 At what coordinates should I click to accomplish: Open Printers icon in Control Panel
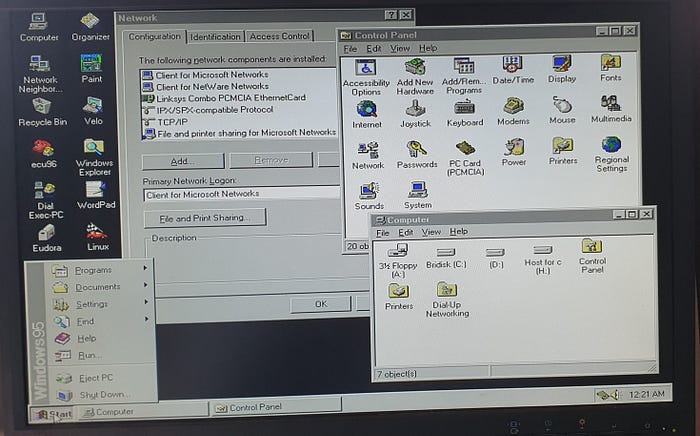(563, 151)
